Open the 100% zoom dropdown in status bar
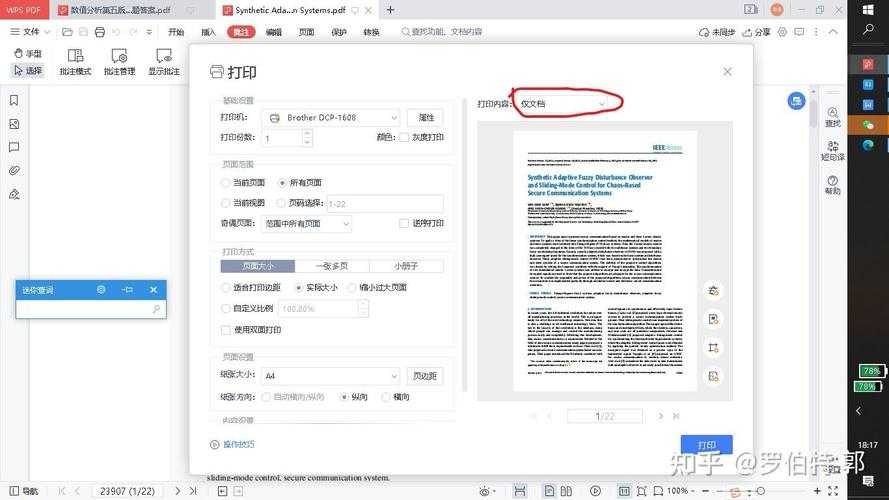Screen dimensions: 889x500 [x=681, y=491]
